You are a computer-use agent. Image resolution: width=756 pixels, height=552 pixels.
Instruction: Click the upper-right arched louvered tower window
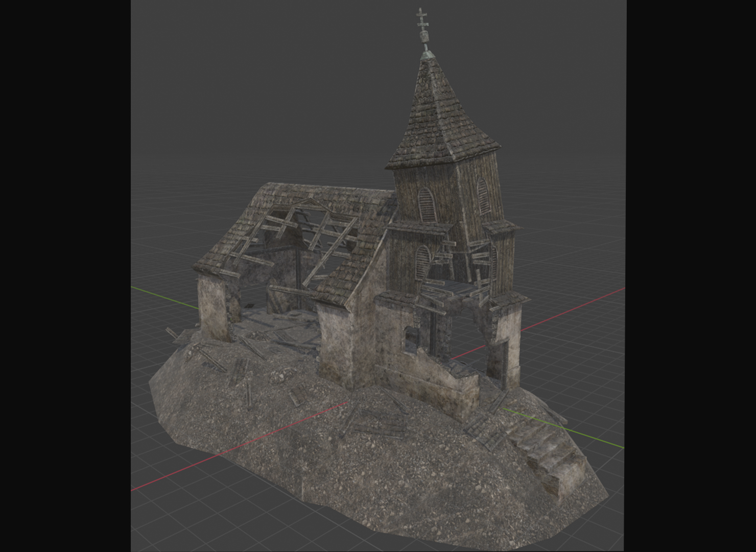pos(483,195)
